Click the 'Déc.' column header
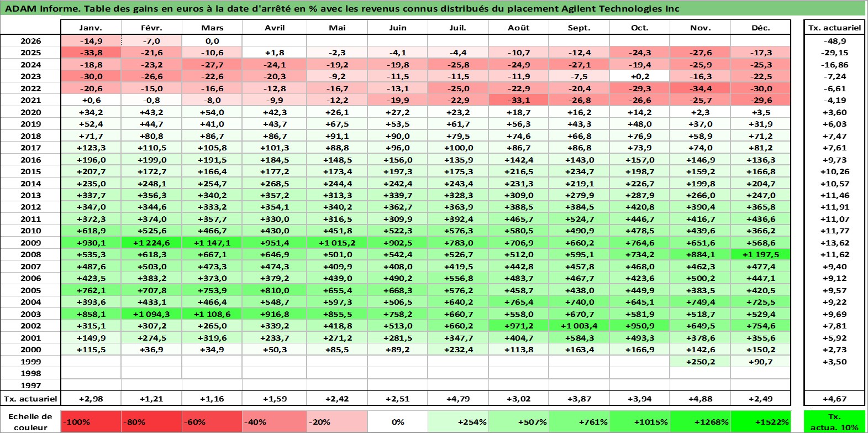The image size is (868, 433). click(760, 28)
